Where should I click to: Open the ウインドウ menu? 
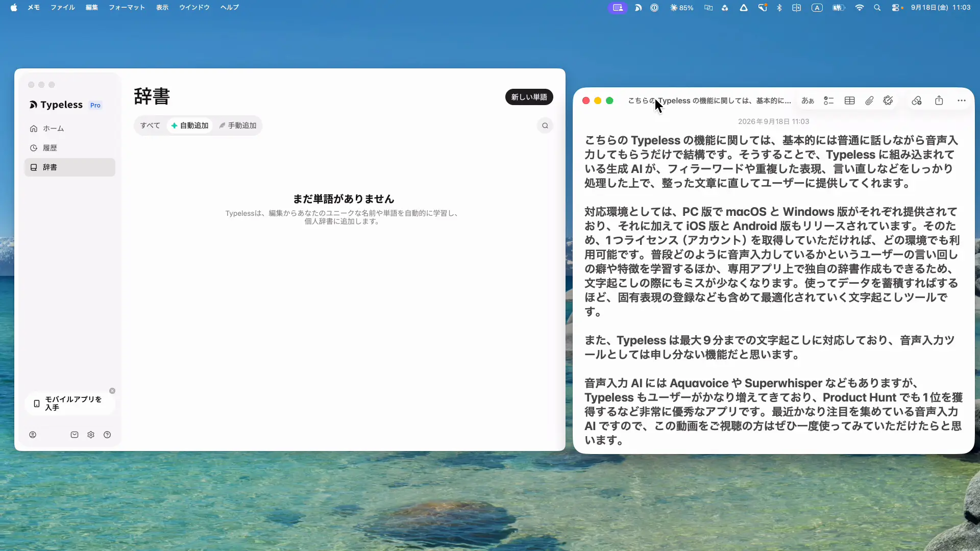point(194,8)
